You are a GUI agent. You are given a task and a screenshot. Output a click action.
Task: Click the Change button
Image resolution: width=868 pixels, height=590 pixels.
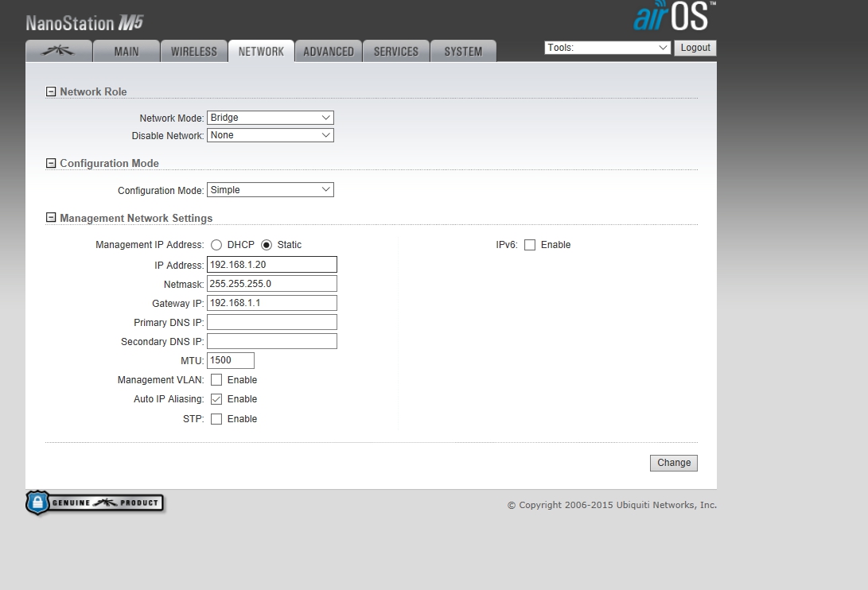(x=674, y=463)
